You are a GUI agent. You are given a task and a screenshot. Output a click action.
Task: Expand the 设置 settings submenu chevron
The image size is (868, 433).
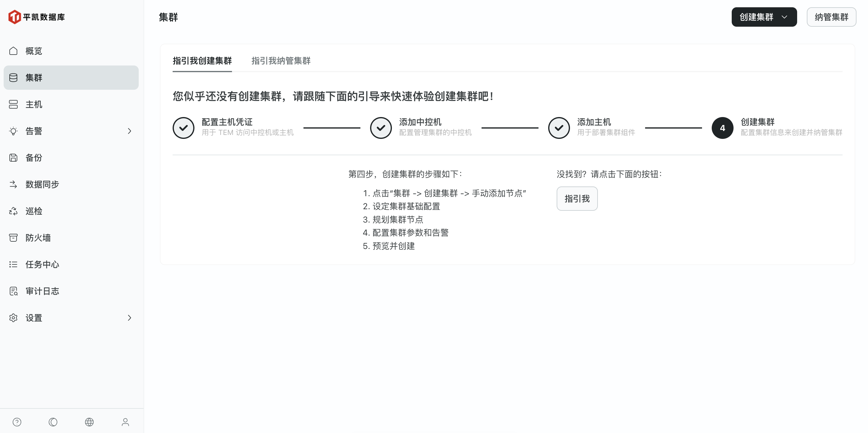(x=129, y=318)
